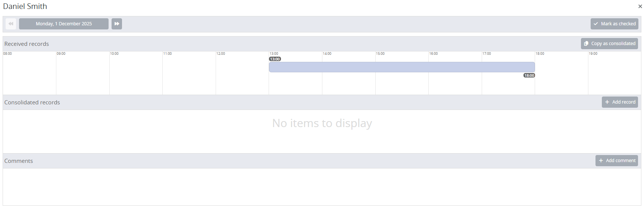
Task: Click the Consolidated records section header
Action: click(x=32, y=102)
